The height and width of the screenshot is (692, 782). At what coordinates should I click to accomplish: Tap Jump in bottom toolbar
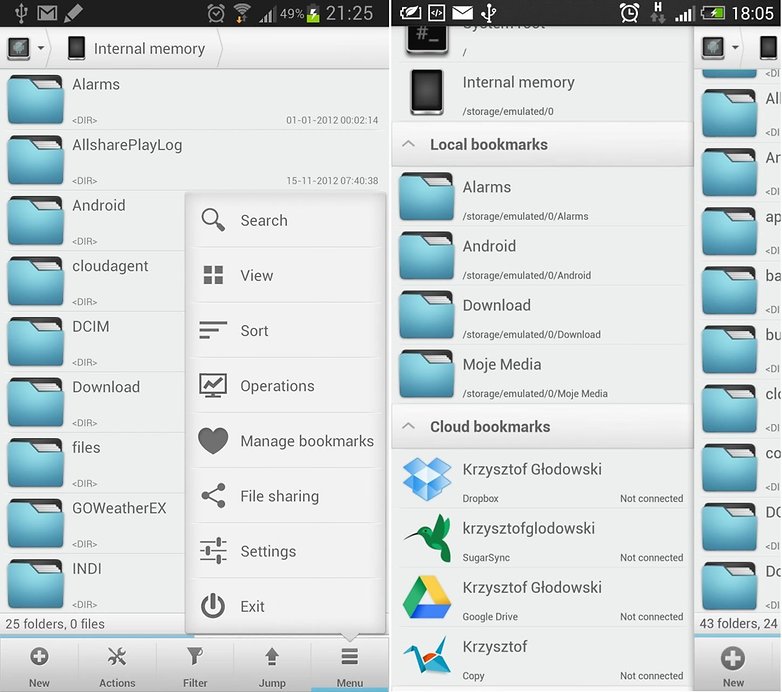pyautogui.click(x=272, y=666)
